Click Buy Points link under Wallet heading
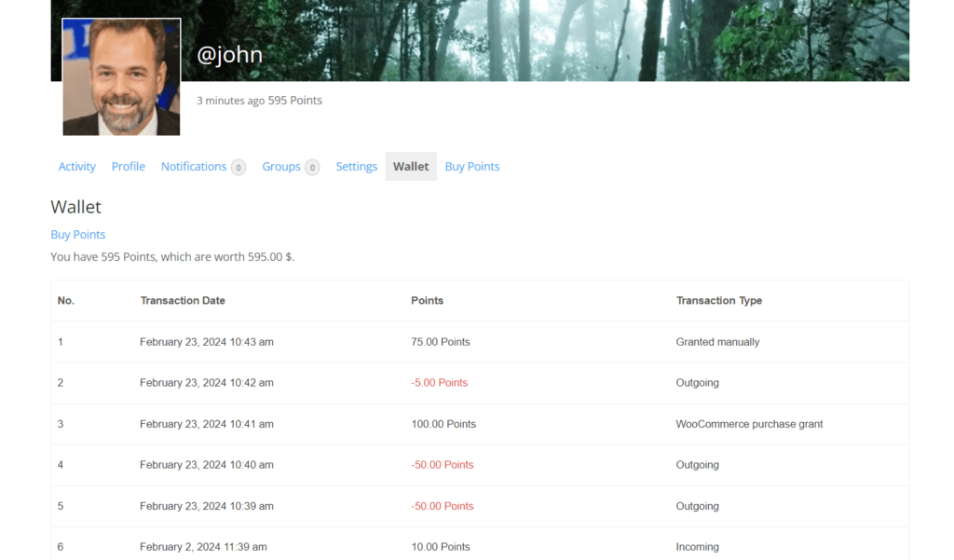The height and width of the screenshot is (560, 954). click(78, 235)
